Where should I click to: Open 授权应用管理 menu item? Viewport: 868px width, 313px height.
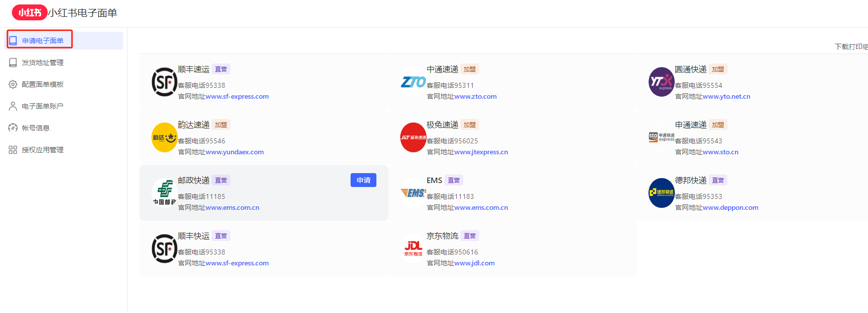tap(65, 150)
